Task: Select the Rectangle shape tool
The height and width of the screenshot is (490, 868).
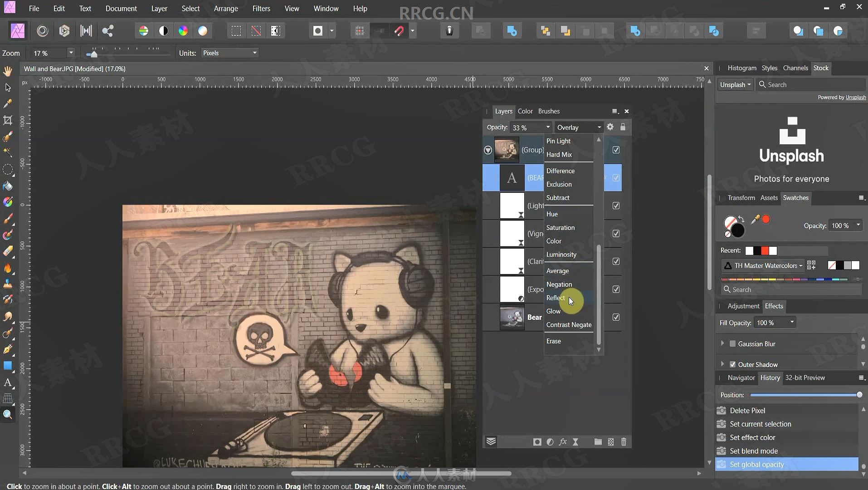Action: click(x=8, y=366)
